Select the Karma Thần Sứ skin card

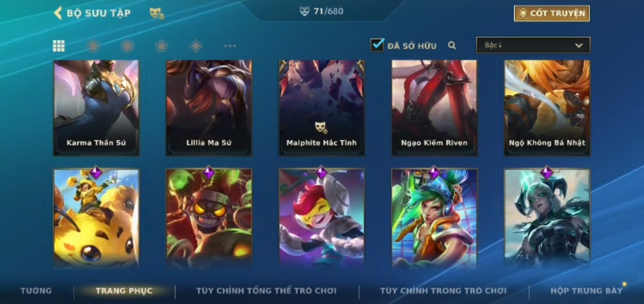tap(96, 108)
